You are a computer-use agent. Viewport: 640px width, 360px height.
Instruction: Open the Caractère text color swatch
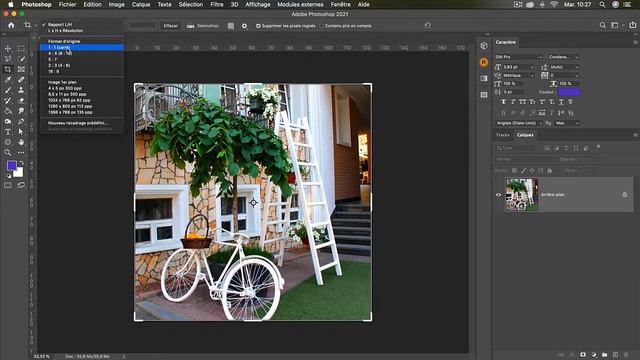[x=569, y=92]
